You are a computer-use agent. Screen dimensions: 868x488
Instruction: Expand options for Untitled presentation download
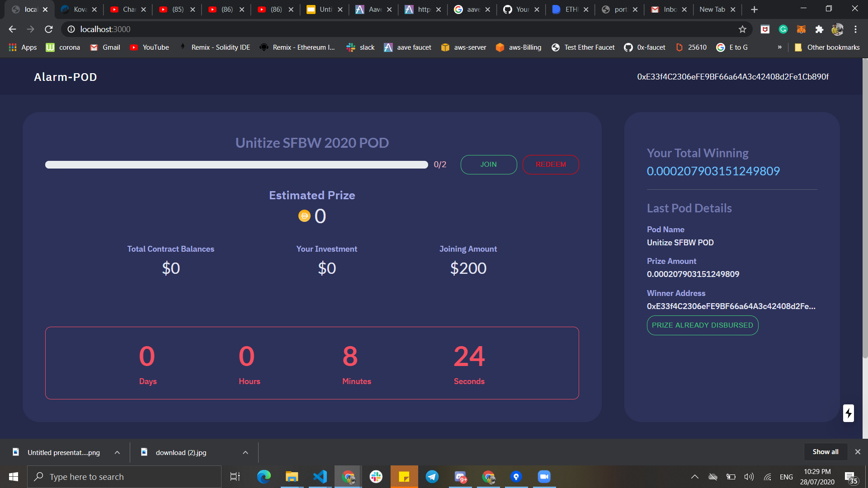click(x=117, y=452)
